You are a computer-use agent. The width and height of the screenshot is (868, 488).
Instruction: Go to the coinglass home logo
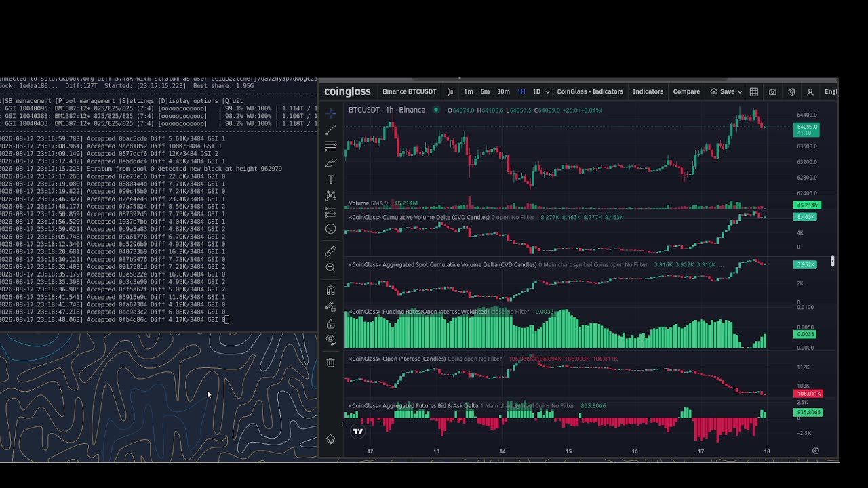pyautogui.click(x=347, y=91)
